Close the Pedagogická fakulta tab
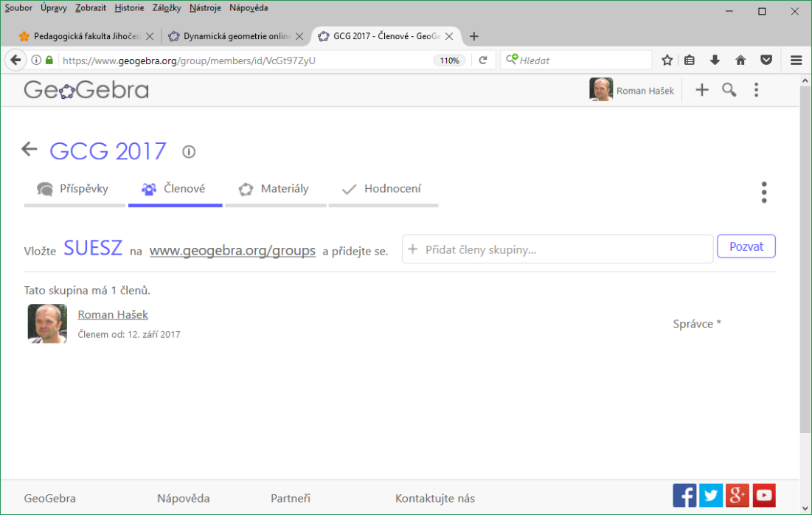This screenshot has height=515, width=812. pos(150,36)
